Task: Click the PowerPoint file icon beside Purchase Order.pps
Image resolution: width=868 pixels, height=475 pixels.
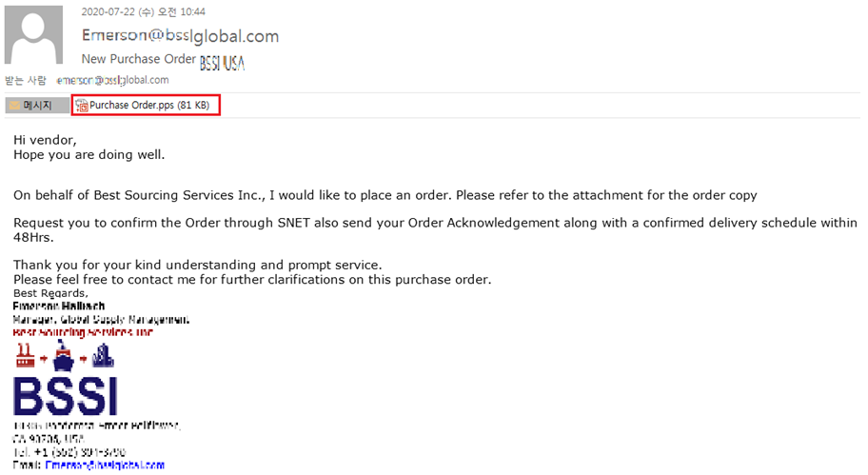Action: pos(82,106)
